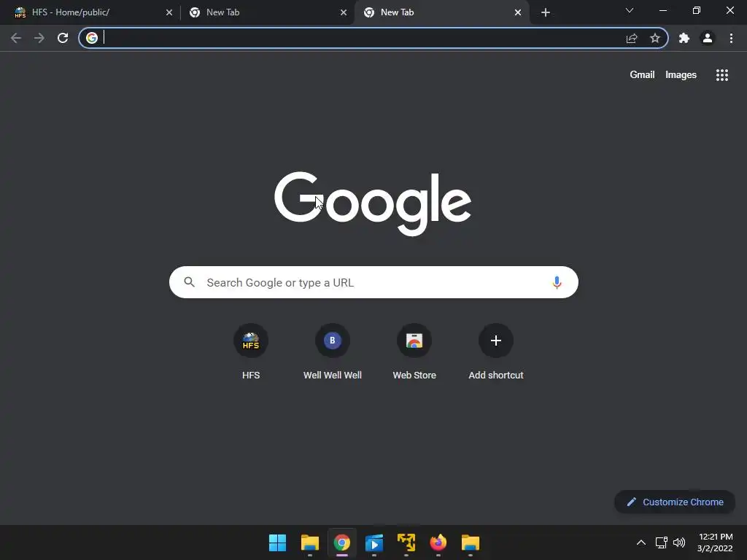Click the magnifier icon in search box
Viewport: 747px width, 560px height.
(x=189, y=282)
